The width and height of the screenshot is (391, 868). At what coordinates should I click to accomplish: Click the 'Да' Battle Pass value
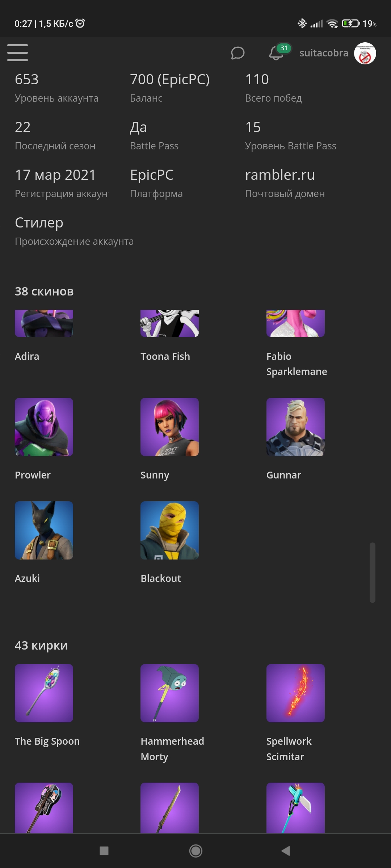[138, 128]
